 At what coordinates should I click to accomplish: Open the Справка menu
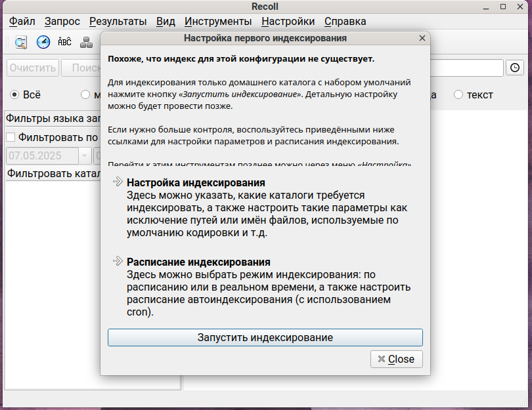(x=345, y=22)
